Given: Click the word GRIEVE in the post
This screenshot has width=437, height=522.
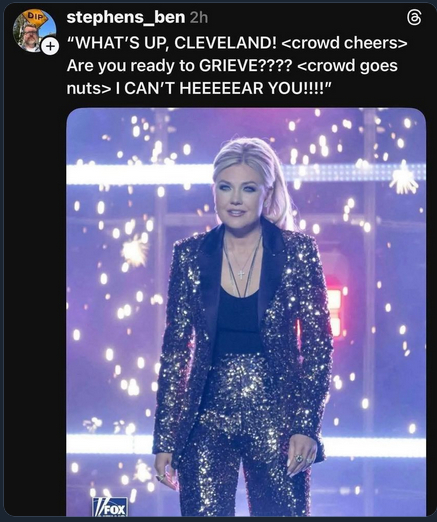Looking at the screenshot, I should tap(229, 66).
